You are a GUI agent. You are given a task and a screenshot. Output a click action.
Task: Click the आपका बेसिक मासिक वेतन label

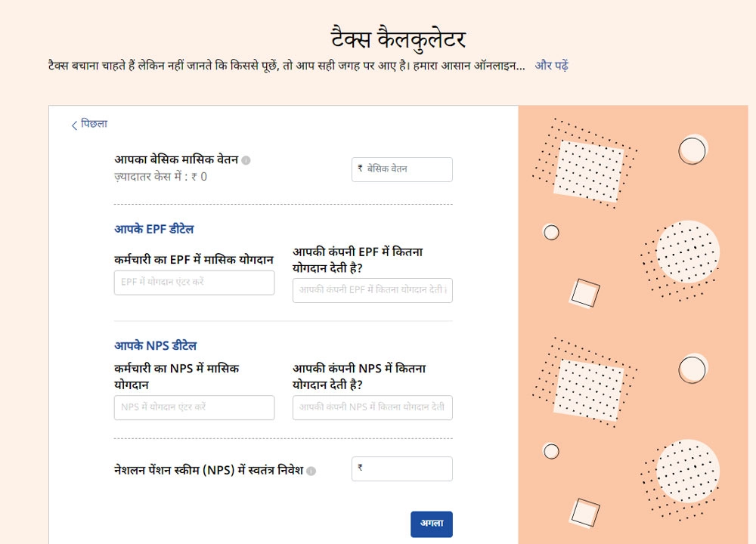176,160
